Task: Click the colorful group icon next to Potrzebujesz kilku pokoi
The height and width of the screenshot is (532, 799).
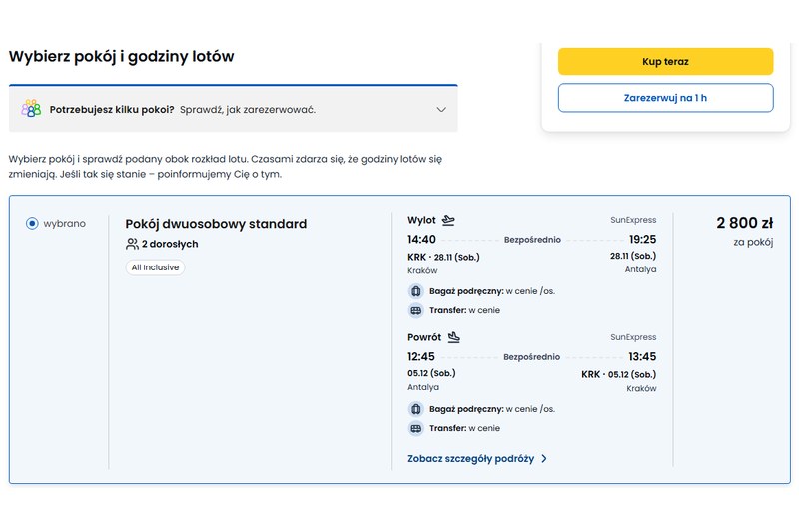Action: pos(31,109)
